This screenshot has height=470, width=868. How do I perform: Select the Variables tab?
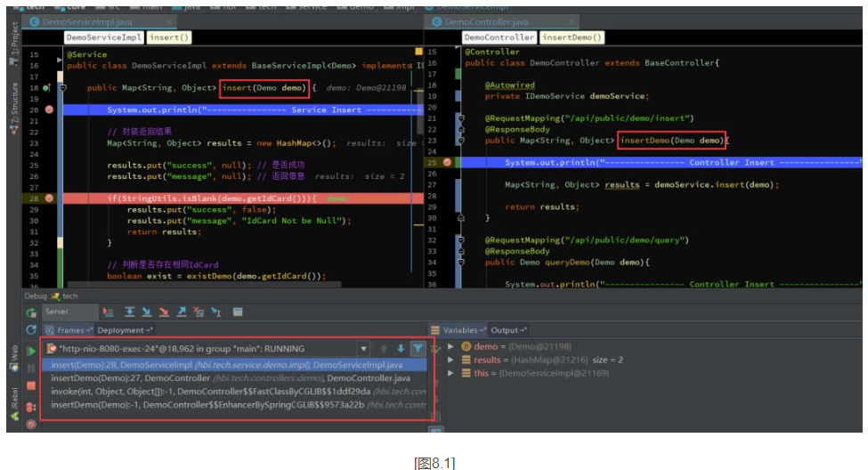tap(459, 330)
